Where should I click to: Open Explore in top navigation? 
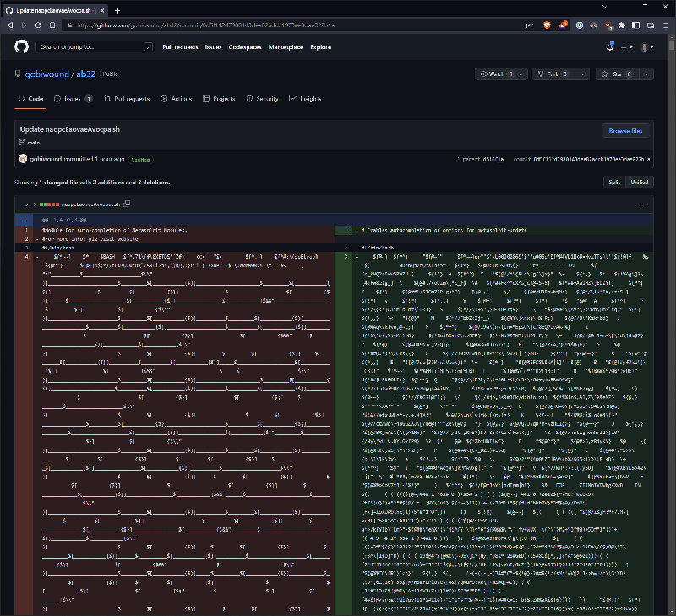click(321, 47)
